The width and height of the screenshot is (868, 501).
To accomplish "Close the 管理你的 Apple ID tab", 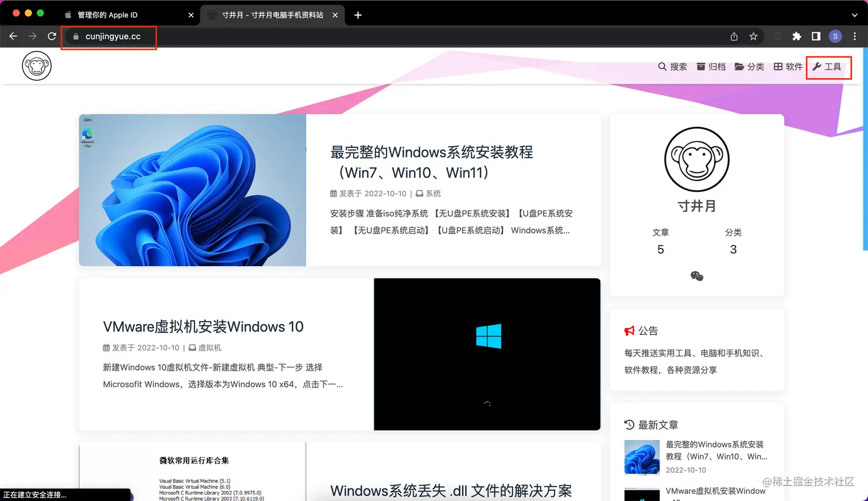I will tap(191, 15).
